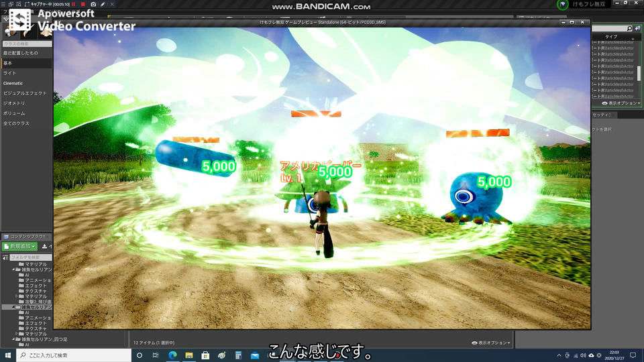
Task: Open outliner 表示オプション eye dropdown
Action: [621, 103]
